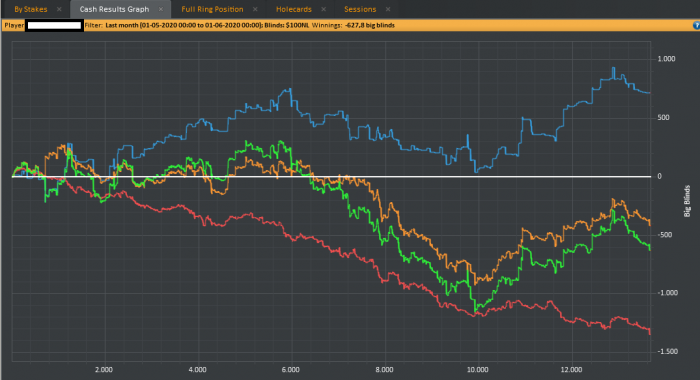
Task: Close the Full Ring Position tab
Action: tap(255, 9)
